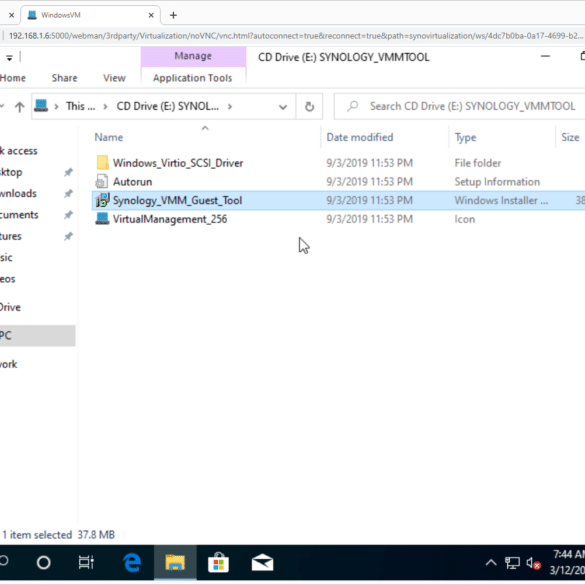585x585 pixels.
Task: Expand the chevron after This PC breadcrumb
Action: click(x=106, y=107)
